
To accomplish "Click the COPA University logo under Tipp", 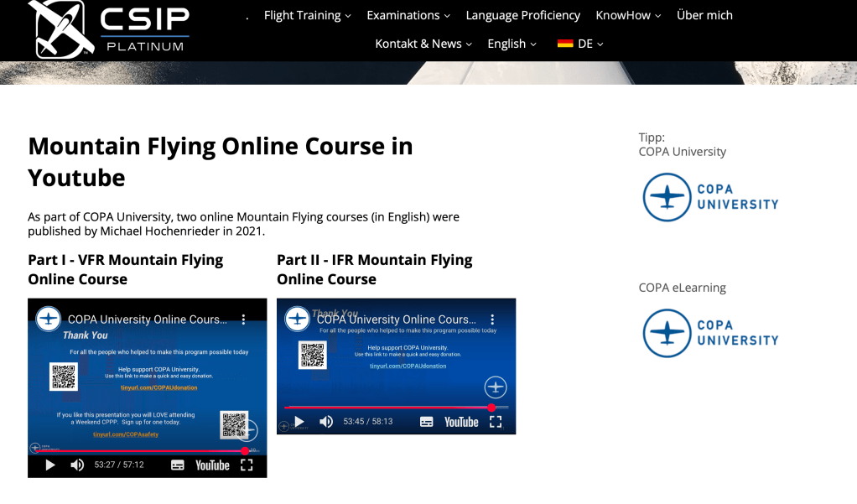I will point(710,197).
